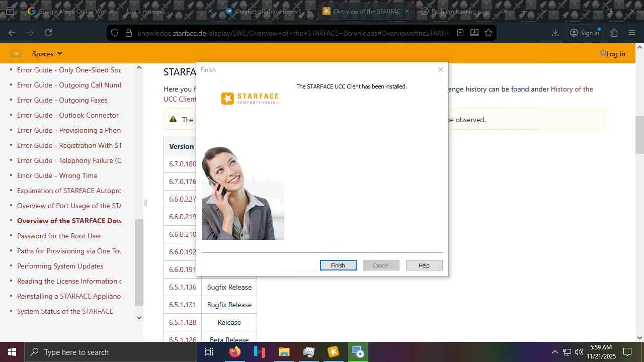
Task: Click the sidebar scroll-up arrow
Action: [139, 68]
